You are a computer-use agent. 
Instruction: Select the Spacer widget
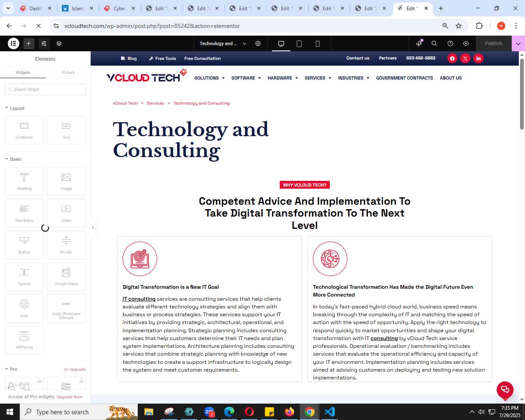click(x=24, y=276)
